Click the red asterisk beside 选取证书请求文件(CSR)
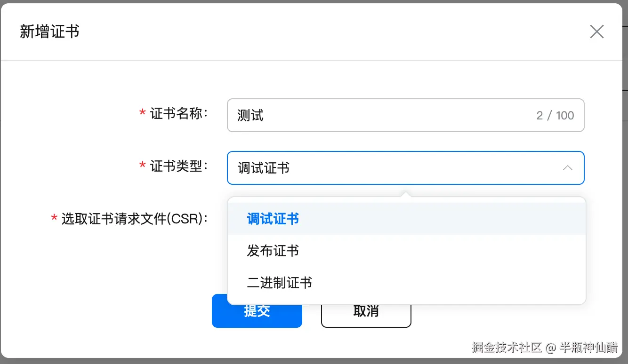Screen dimensions: 628x364 54,219
